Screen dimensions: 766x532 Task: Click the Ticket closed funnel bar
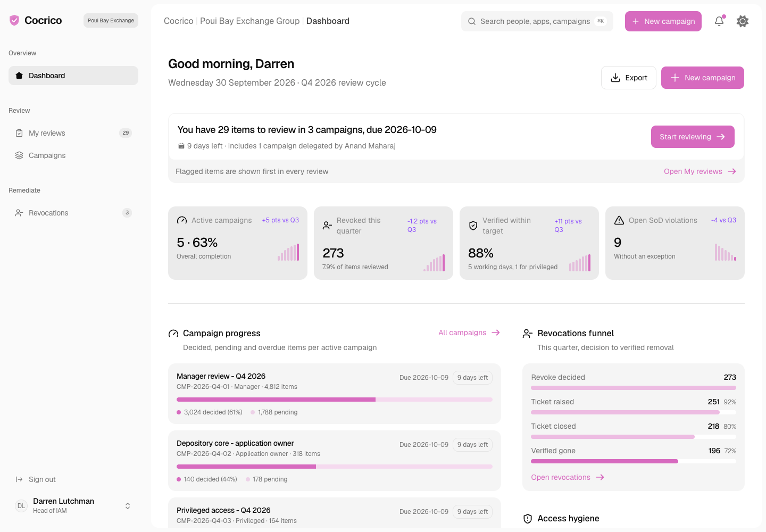(x=634, y=437)
